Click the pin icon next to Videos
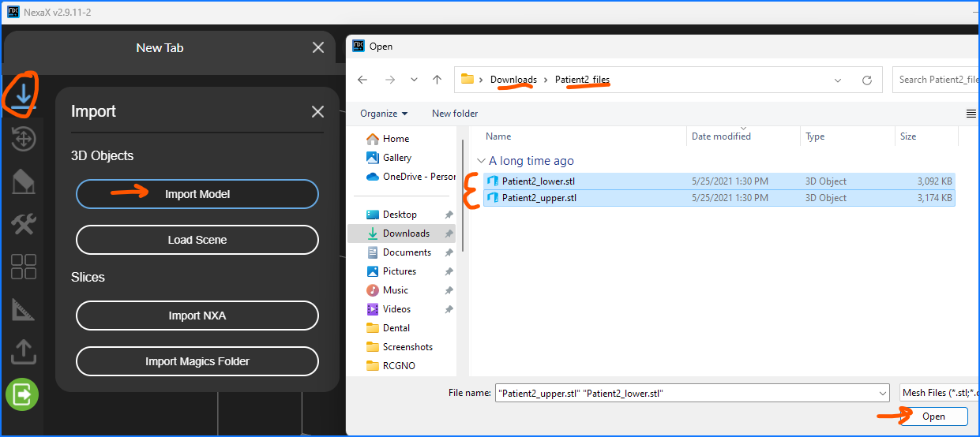 click(449, 309)
